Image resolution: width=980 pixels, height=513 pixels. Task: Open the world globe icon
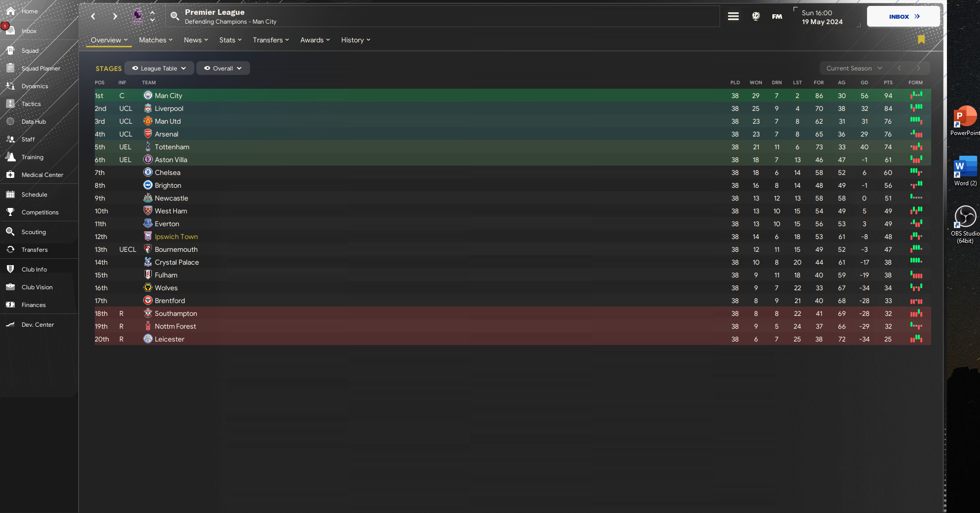[x=756, y=16]
